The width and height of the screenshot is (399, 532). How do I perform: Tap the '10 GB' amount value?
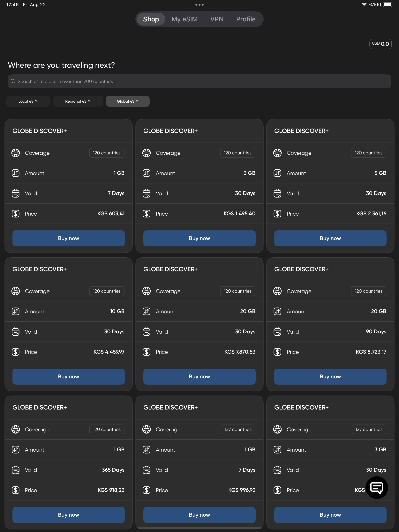click(x=117, y=311)
